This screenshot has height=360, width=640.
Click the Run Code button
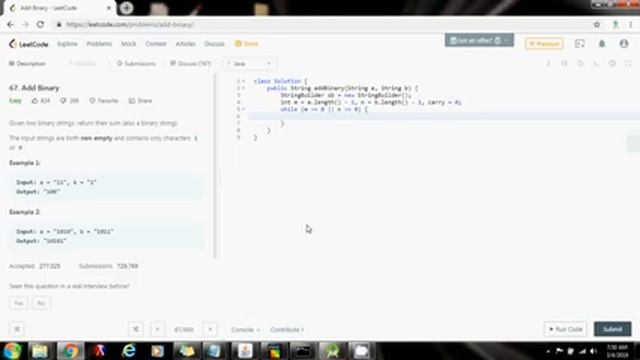pos(565,329)
